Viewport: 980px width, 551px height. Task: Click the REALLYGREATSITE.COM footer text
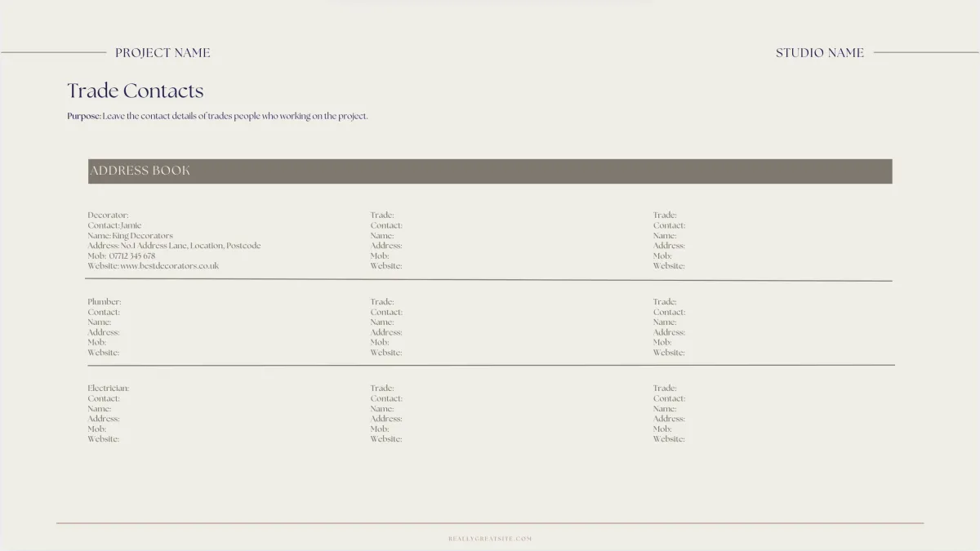[x=490, y=539]
